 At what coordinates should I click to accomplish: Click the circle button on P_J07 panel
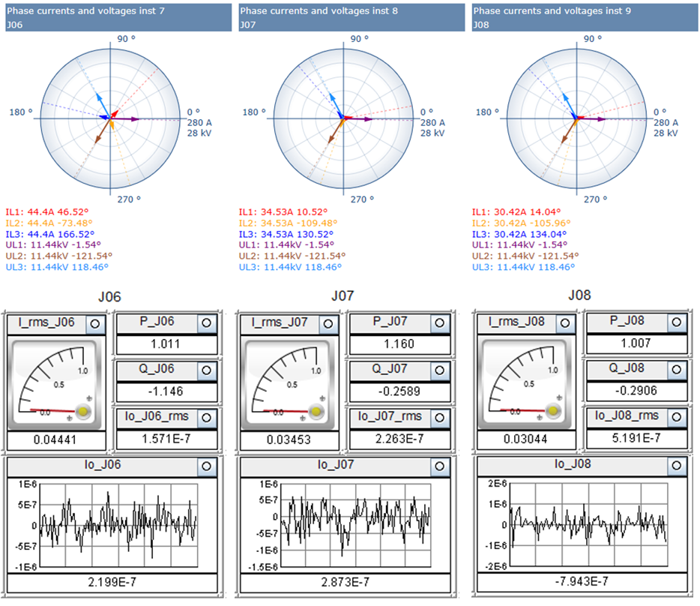coord(439,322)
